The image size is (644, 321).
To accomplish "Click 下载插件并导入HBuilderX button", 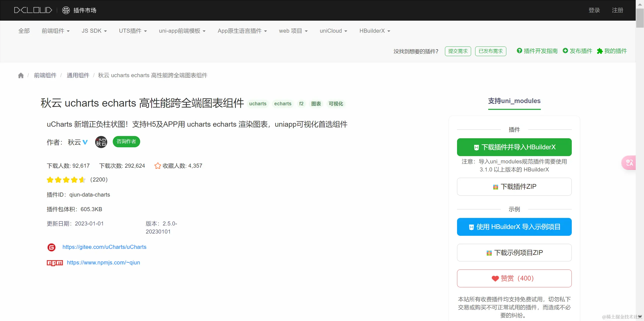I will (x=514, y=147).
